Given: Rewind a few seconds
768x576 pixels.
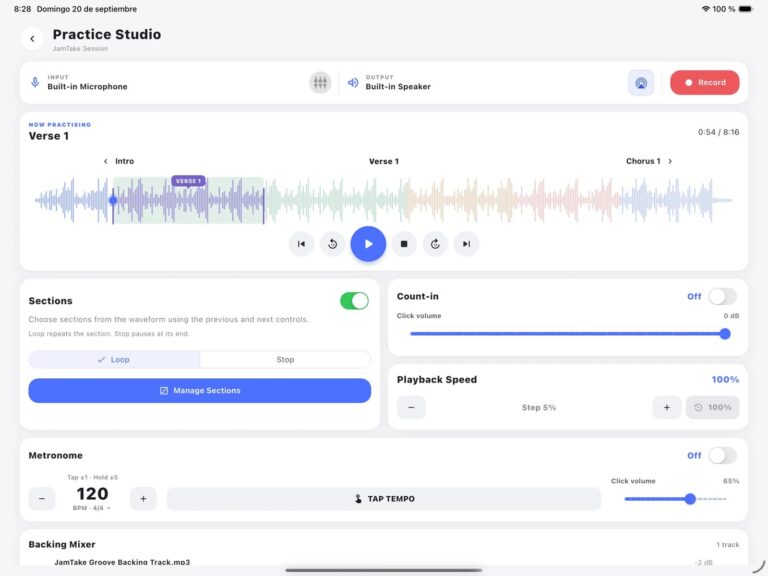Looking at the screenshot, I should click(x=332, y=244).
